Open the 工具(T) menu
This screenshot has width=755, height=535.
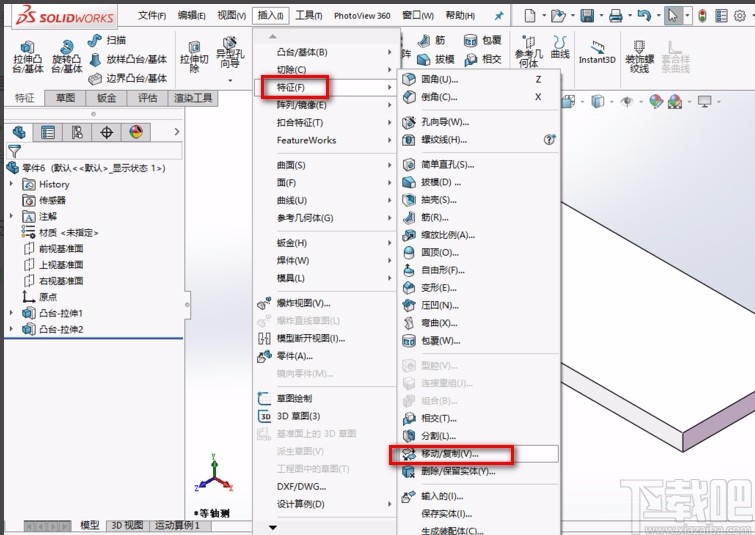[309, 16]
